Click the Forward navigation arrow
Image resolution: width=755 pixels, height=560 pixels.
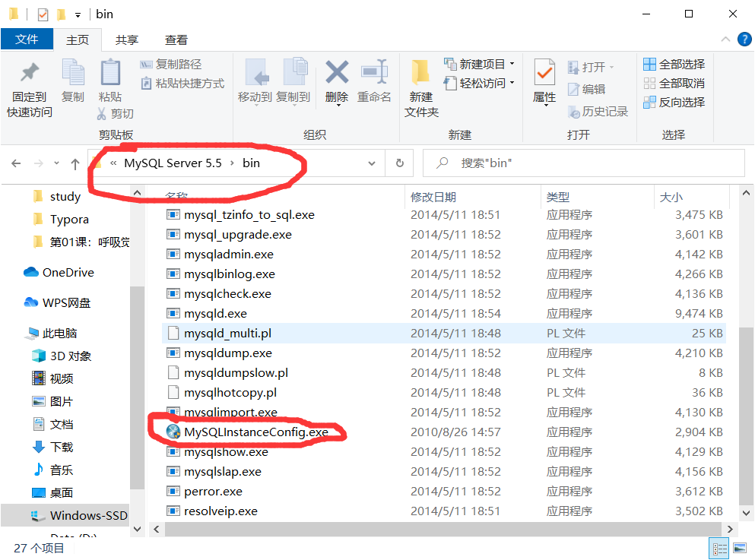(x=39, y=163)
